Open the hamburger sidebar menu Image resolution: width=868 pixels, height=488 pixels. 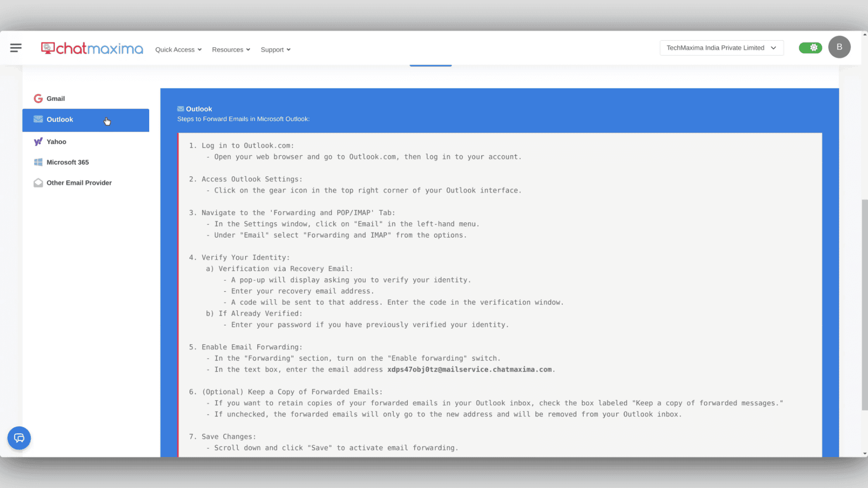coord(15,48)
